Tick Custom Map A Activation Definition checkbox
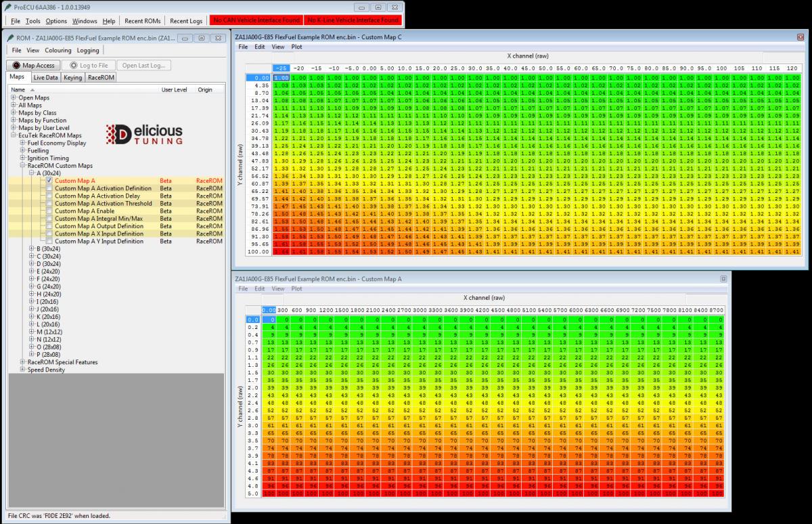This screenshot has height=524, width=812. point(49,188)
